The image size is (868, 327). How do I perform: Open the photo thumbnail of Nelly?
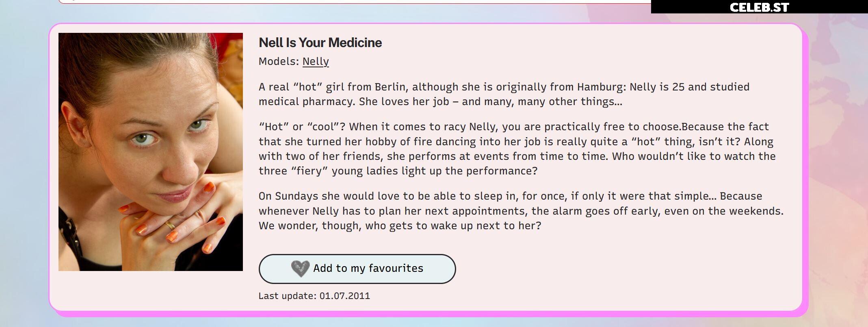(151, 152)
